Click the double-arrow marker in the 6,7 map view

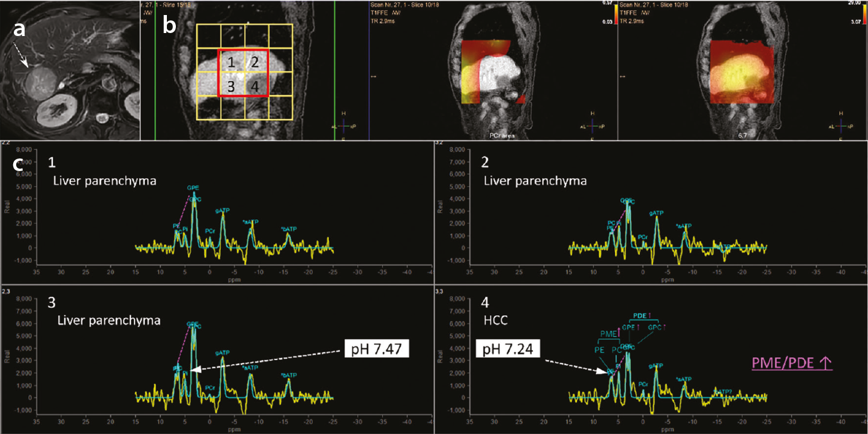pos(623,76)
